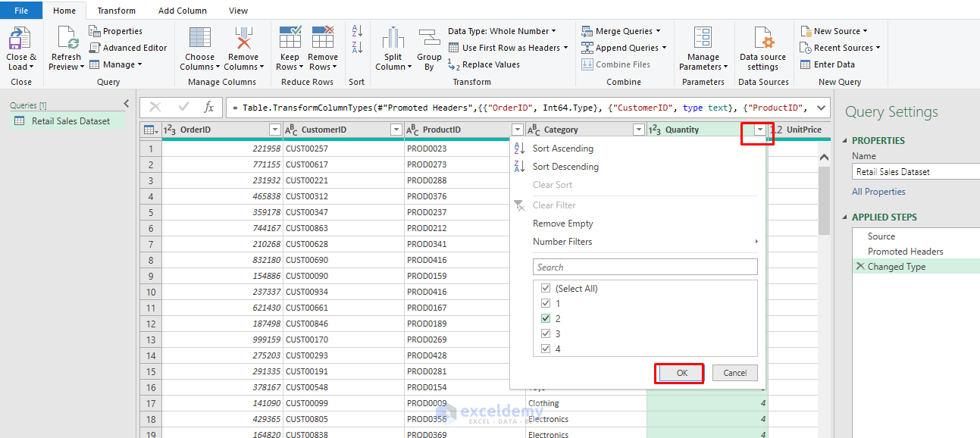Click Use First Row as Headers

[508, 48]
